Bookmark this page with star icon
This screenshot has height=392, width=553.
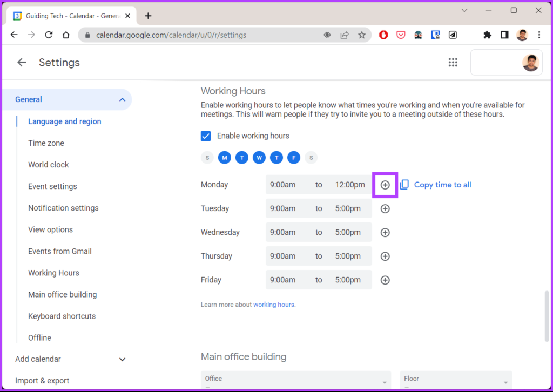pos(362,35)
